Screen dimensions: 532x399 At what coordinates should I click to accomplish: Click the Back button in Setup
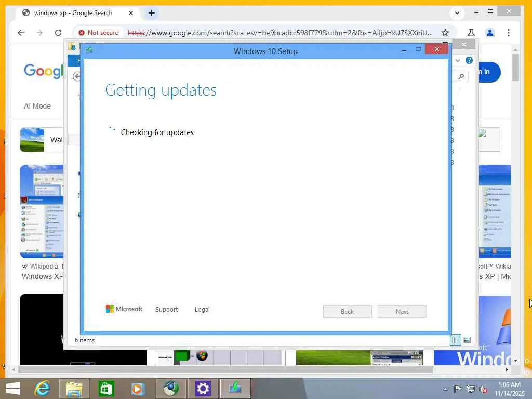(347, 312)
